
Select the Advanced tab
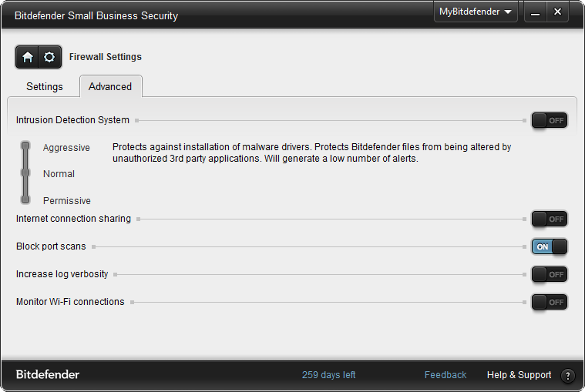(x=110, y=86)
